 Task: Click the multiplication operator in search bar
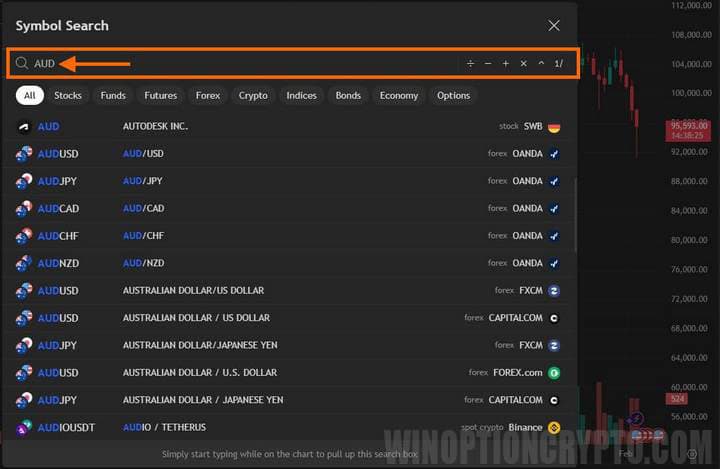tap(523, 64)
